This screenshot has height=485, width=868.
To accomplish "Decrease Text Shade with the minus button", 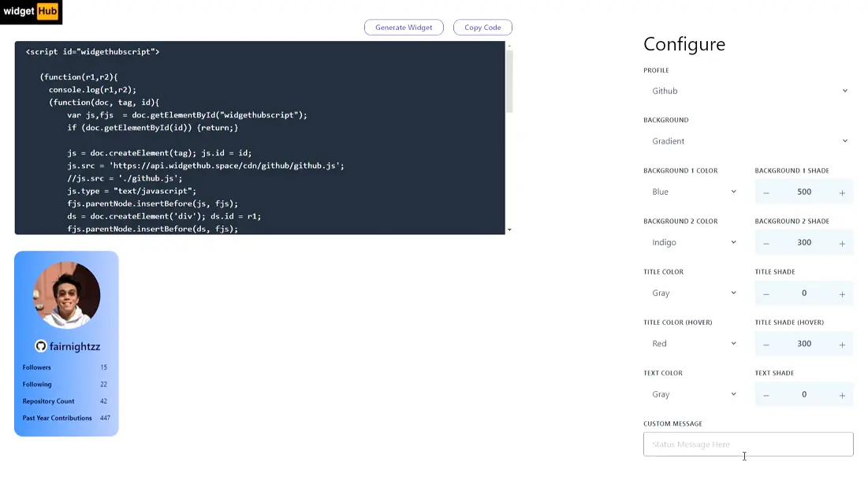I will [766, 395].
